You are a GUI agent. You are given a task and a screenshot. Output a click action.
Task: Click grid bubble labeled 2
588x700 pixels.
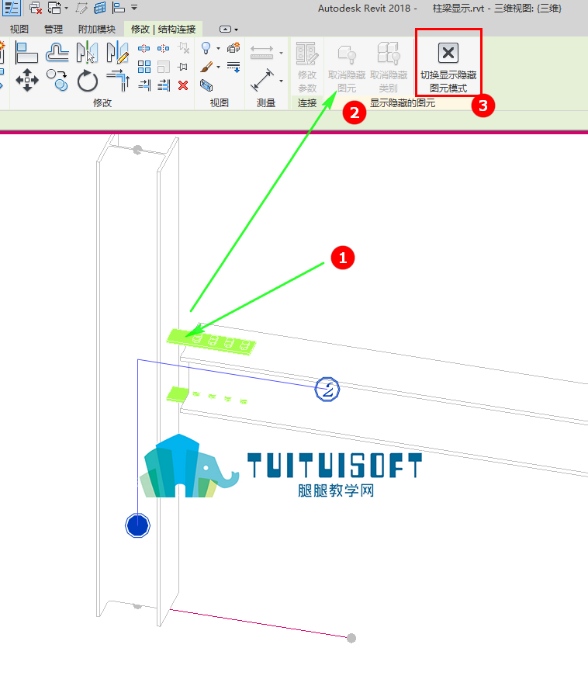click(x=327, y=390)
